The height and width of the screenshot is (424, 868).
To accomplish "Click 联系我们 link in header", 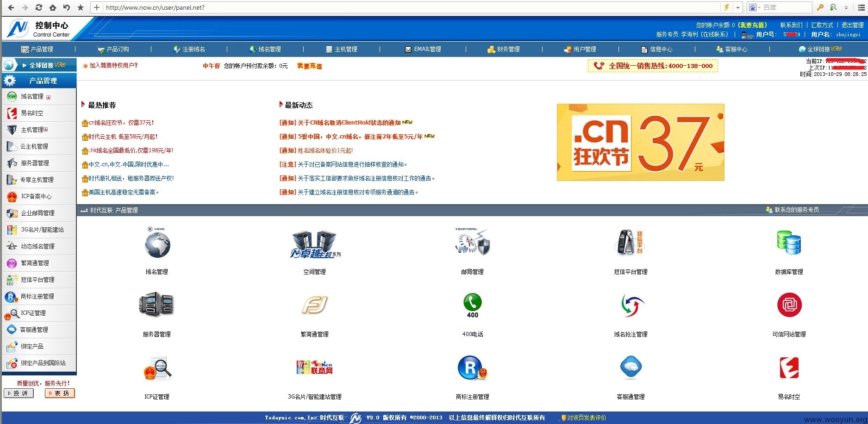I will pos(792,25).
